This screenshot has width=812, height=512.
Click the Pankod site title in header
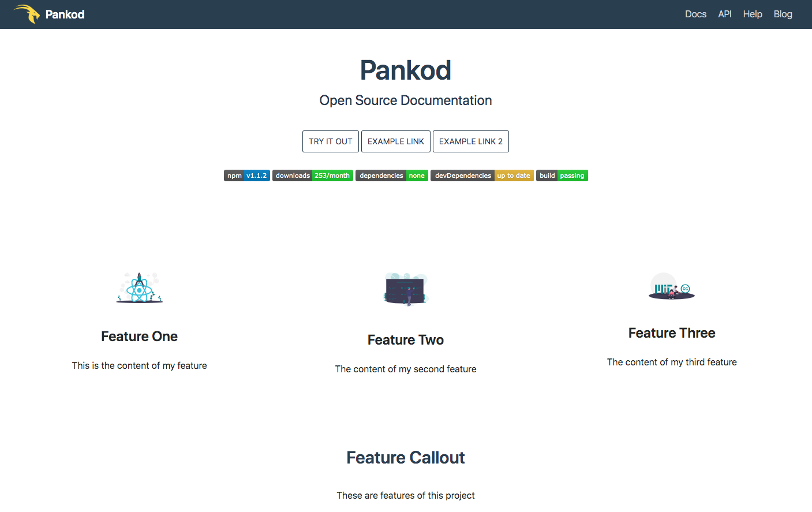click(65, 14)
